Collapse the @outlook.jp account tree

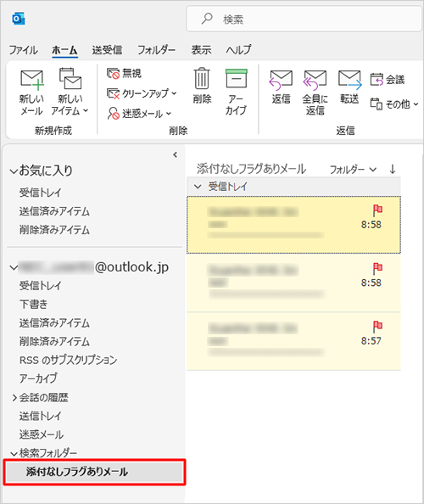[x=14, y=267]
